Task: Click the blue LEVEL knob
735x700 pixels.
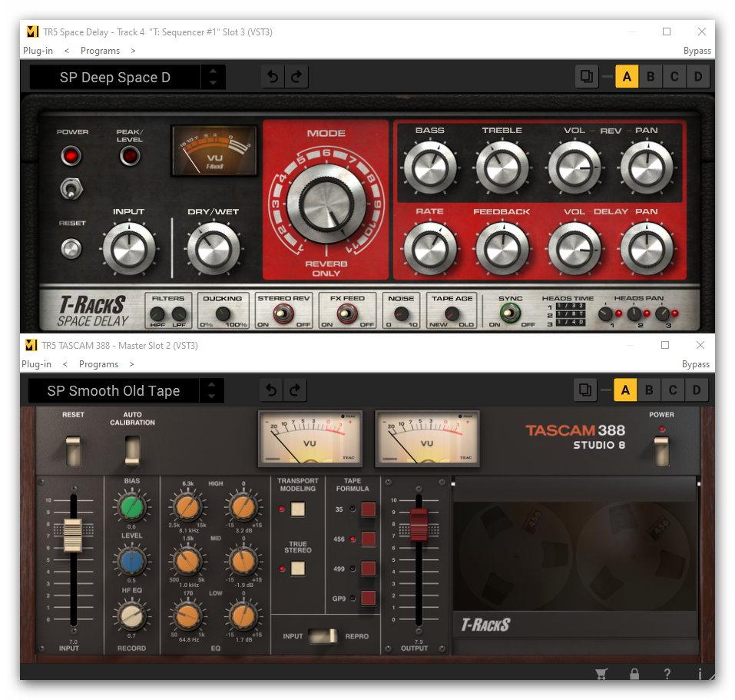Action: [132, 561]
